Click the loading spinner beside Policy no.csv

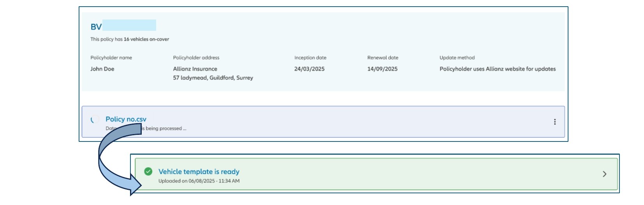(94, 120)
